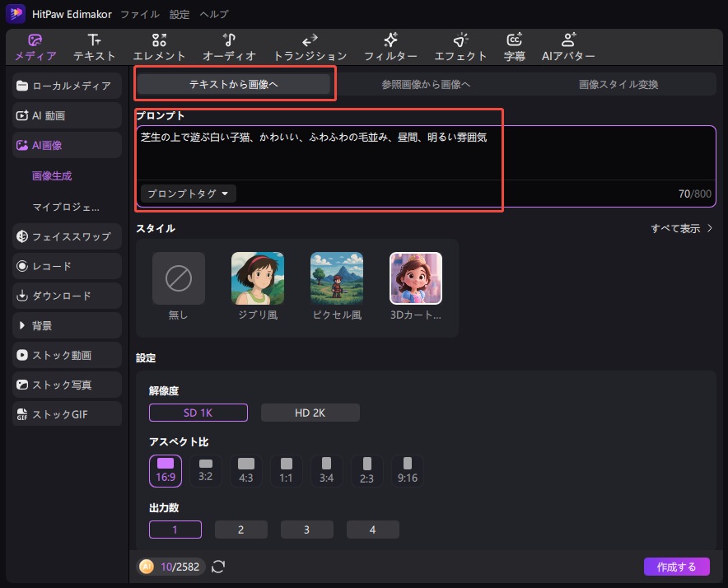Refresh the AI credits counter

[x=218, y=567]
